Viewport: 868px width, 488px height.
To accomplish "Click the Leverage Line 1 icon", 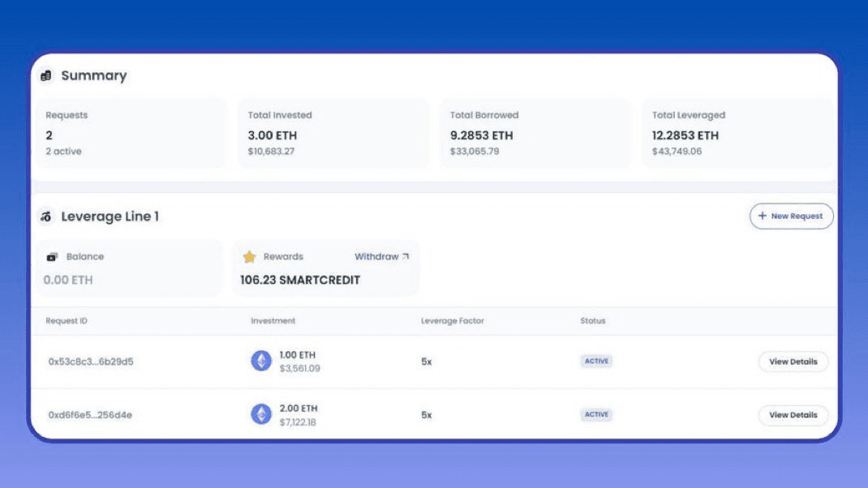I will pyautogui.click(x=46, y=216).
